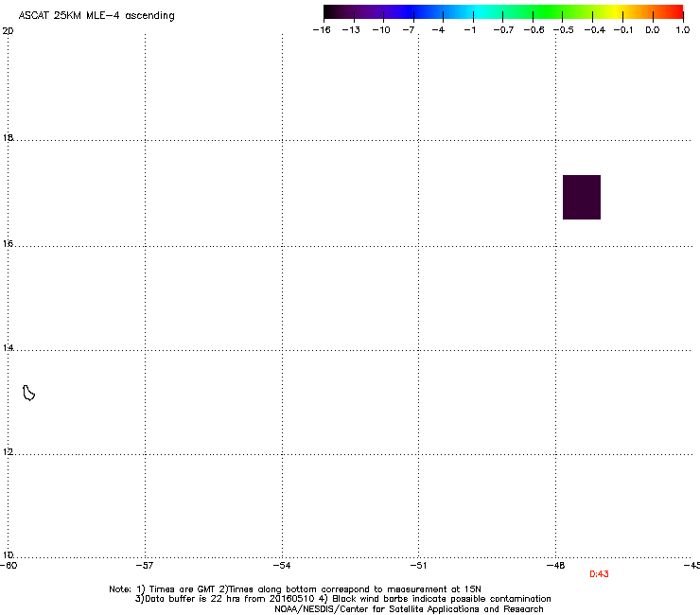Click latitude label 14
Screen dimensions: 700x615
tap(8, 347)
